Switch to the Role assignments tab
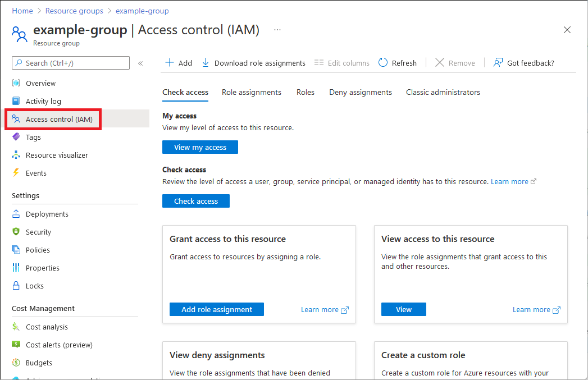This screenshot has height=380, width=588. click(251, 92)
